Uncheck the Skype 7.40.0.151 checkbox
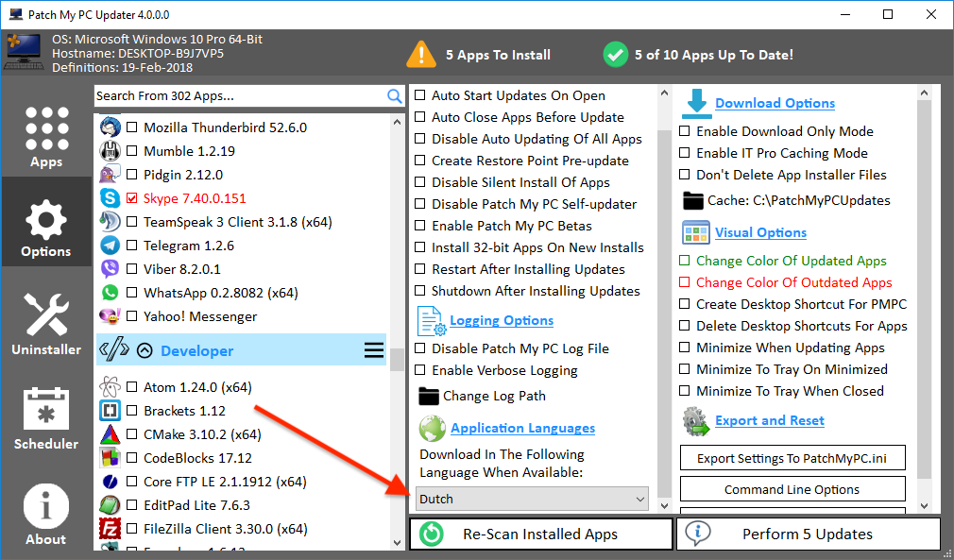Image resolution: width=954 pixels, height=560 pixels. click(132, 198)
